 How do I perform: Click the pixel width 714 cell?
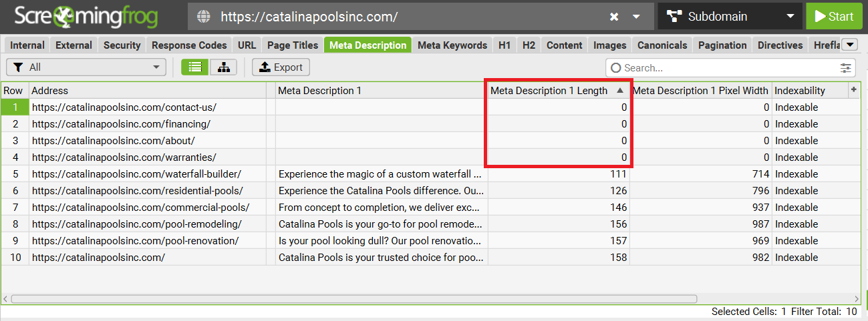701,174
